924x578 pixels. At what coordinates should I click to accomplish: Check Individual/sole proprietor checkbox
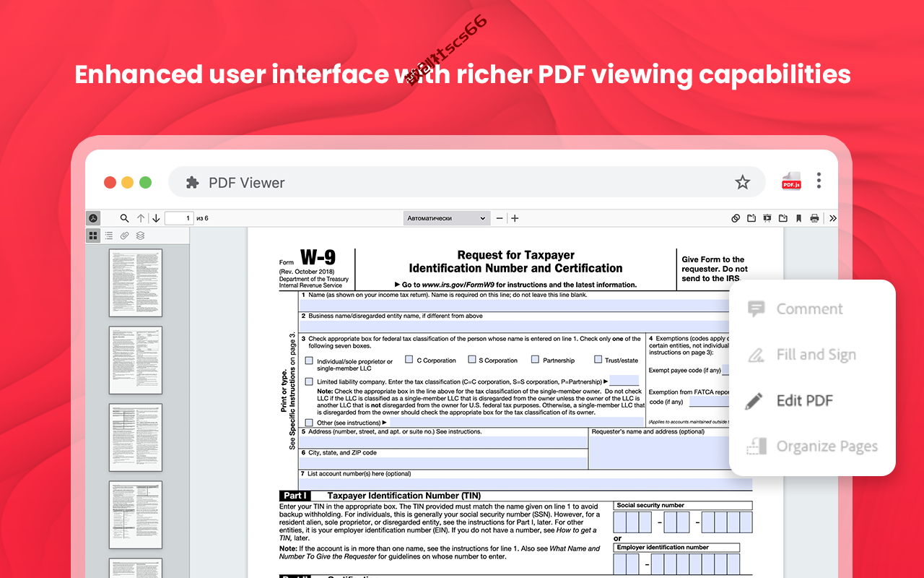coord(309,361)
